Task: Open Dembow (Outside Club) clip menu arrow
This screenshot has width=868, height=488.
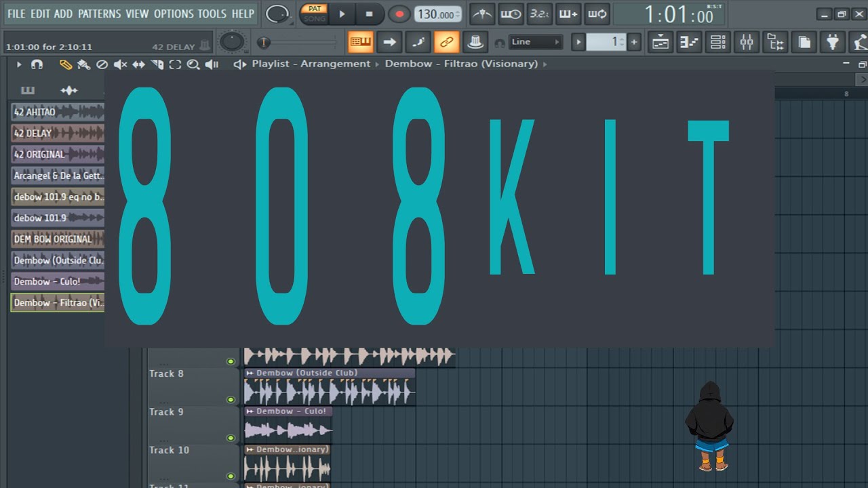Action: coord(250,373)
